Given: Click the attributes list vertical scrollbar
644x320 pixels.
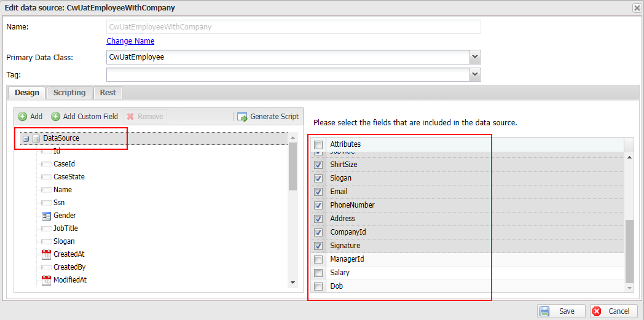Looking at the screenshot, I should 629,249.
